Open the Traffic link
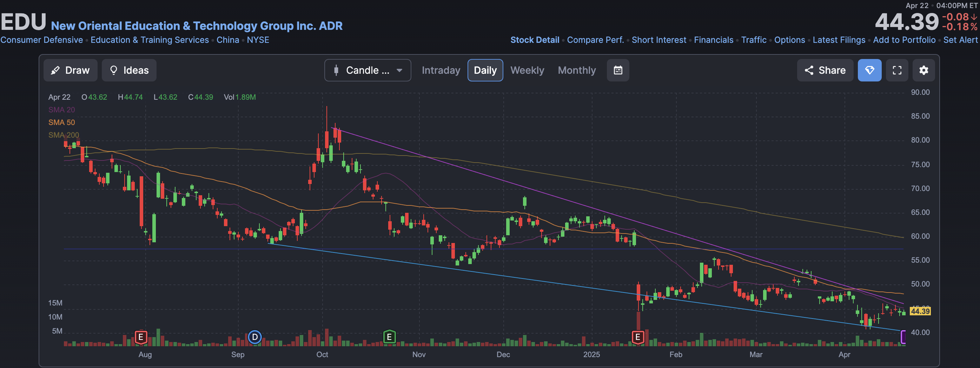 pyautogui.click(x=754, y=40)
